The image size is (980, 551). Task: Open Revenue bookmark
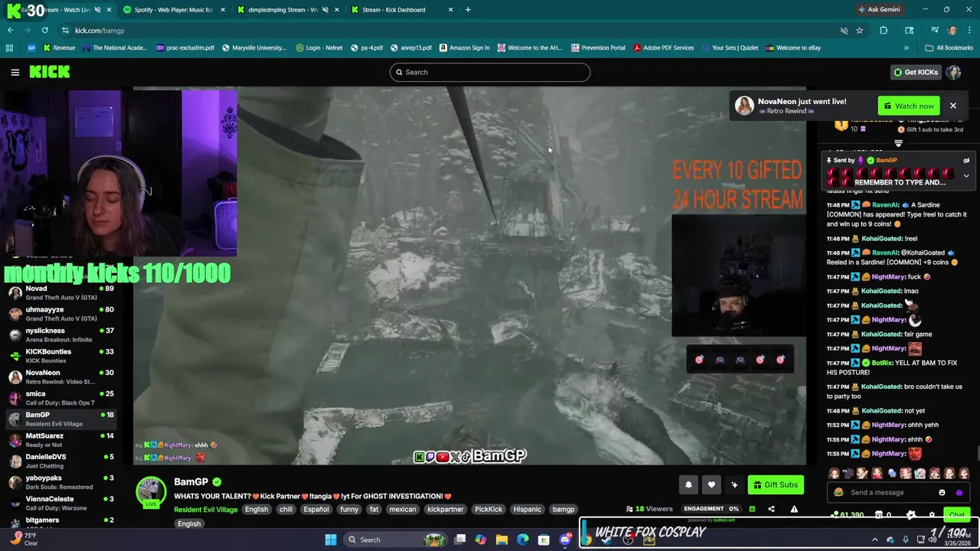click(59, 47)
